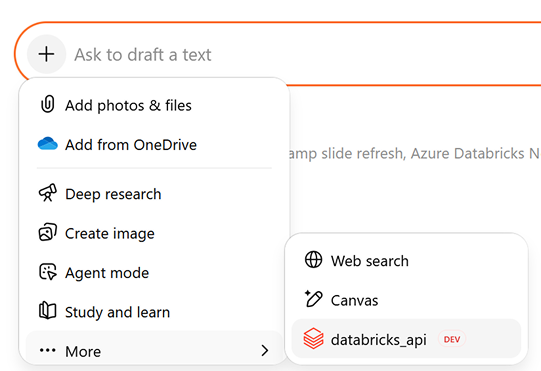
Task: Open the More submenu label
Action: 83,352
